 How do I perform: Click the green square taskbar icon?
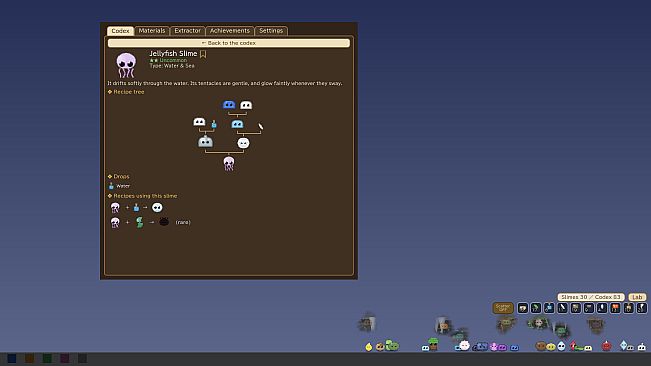(47, 359)
